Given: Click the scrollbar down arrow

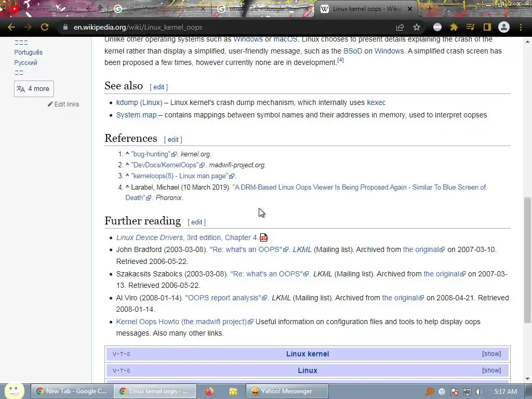Looking at the screenshot, I should point(527,379).
